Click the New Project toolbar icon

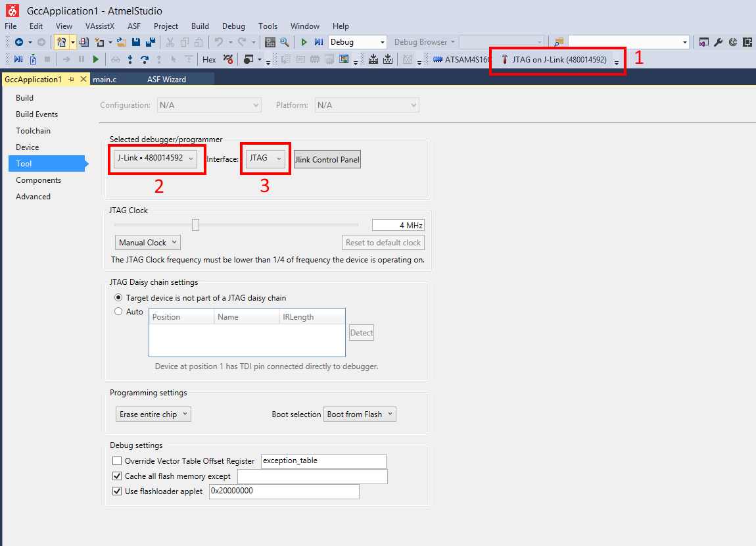click(61, 43)
